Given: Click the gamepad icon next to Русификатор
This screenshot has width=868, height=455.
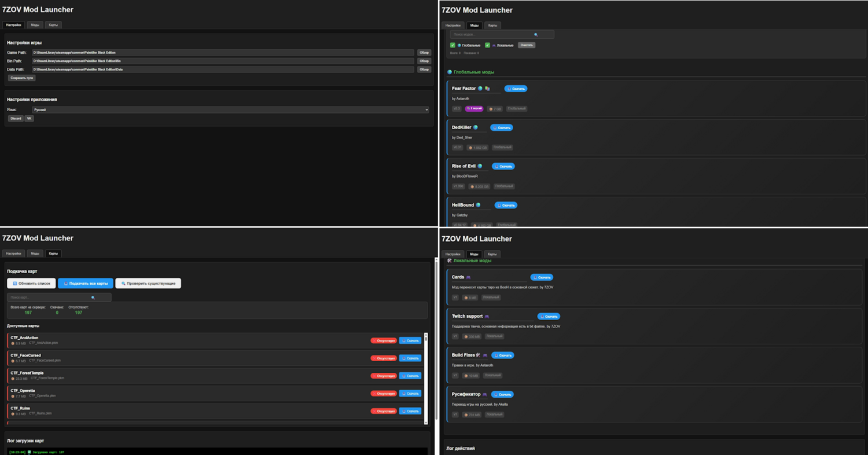Looking at the screenshot, I should click(x=485, y=395).
